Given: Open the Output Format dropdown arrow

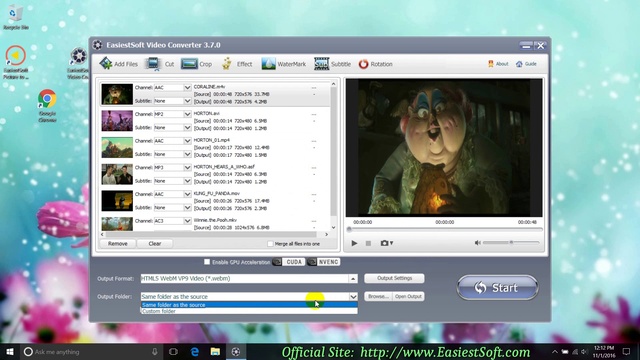Looking at the screenshot, I should pos(353,278).
